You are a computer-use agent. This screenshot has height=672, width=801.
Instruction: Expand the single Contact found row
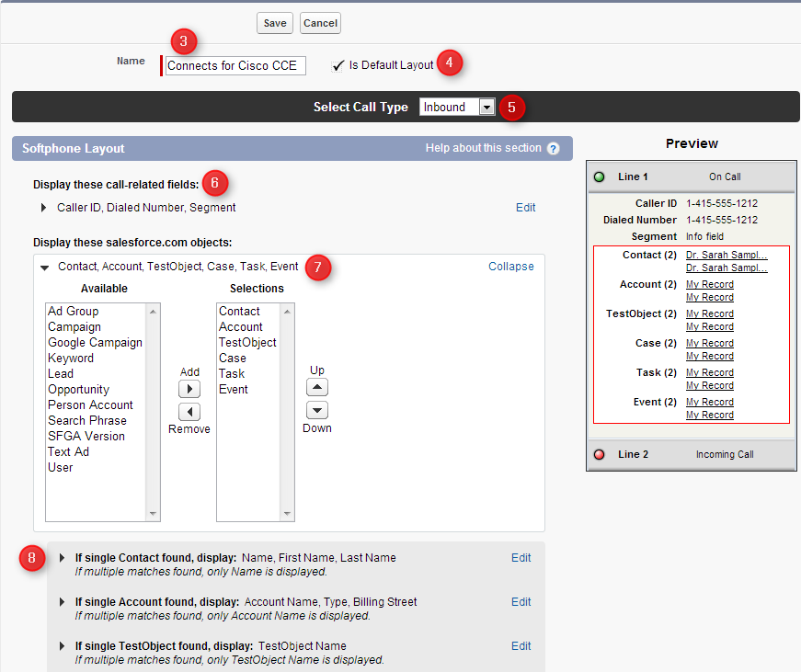point(62,558)
